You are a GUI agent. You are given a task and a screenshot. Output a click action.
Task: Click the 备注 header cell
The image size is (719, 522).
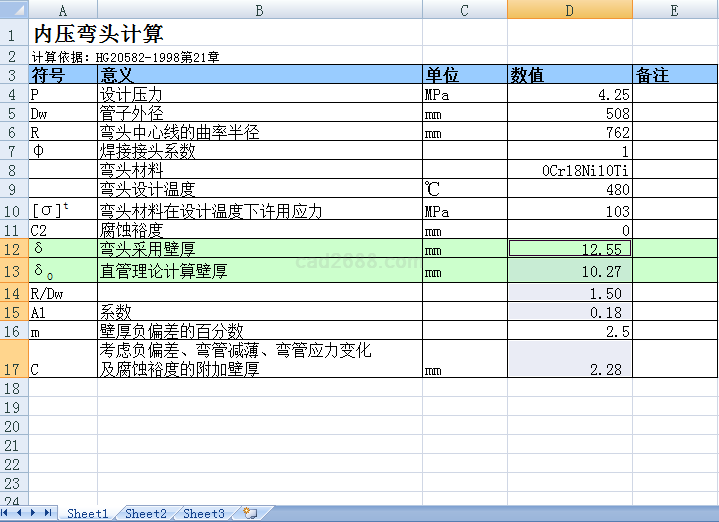pos(675,75)
